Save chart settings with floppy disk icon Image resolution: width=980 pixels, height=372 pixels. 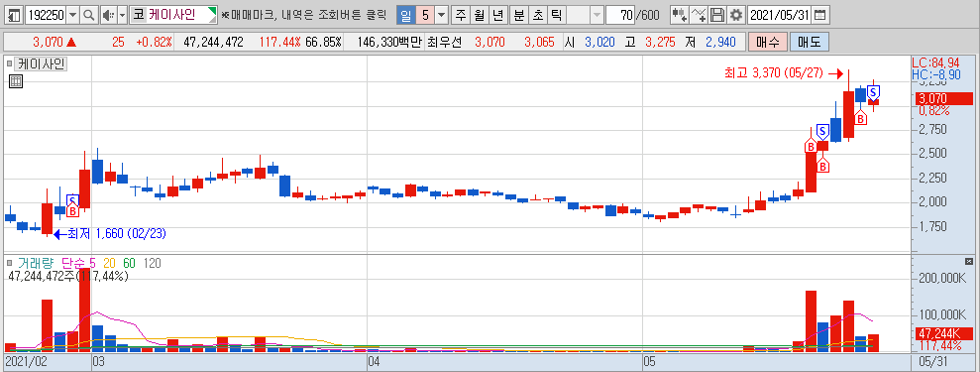(718, 14)
